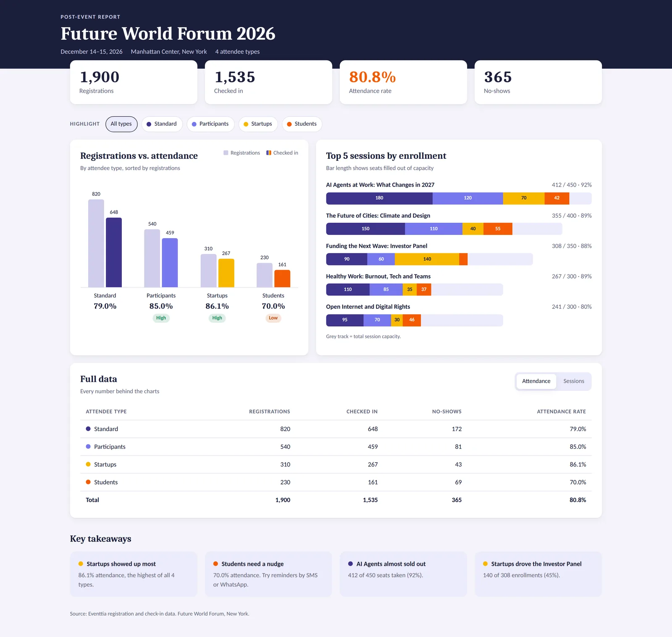This screenshot has width=672, height=637.
Task: Click the High badge under Startups
Action: pos(217,318)
